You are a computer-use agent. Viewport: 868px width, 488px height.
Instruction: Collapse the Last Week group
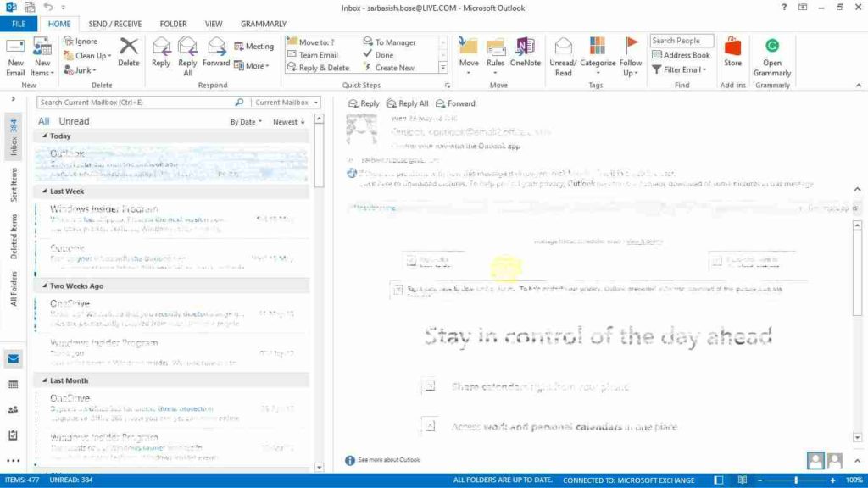45,191
